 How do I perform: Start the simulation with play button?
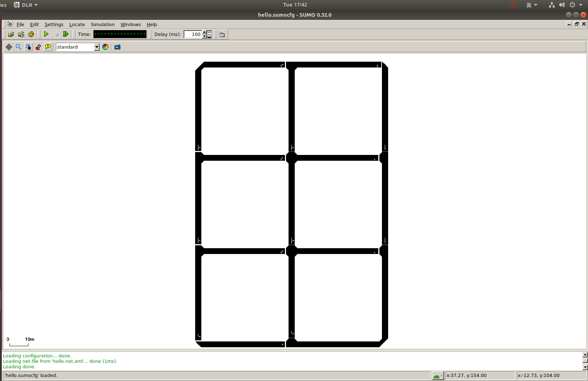(46, 34)
